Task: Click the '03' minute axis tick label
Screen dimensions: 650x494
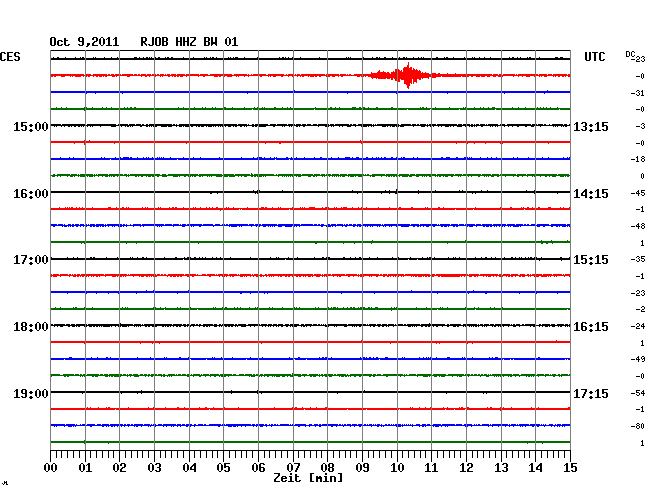Action: 155,467
